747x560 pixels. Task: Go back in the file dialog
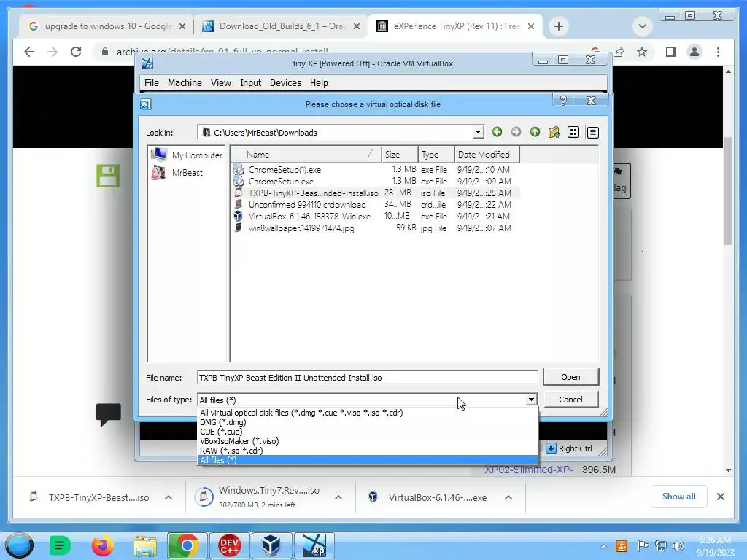(497, 132)
